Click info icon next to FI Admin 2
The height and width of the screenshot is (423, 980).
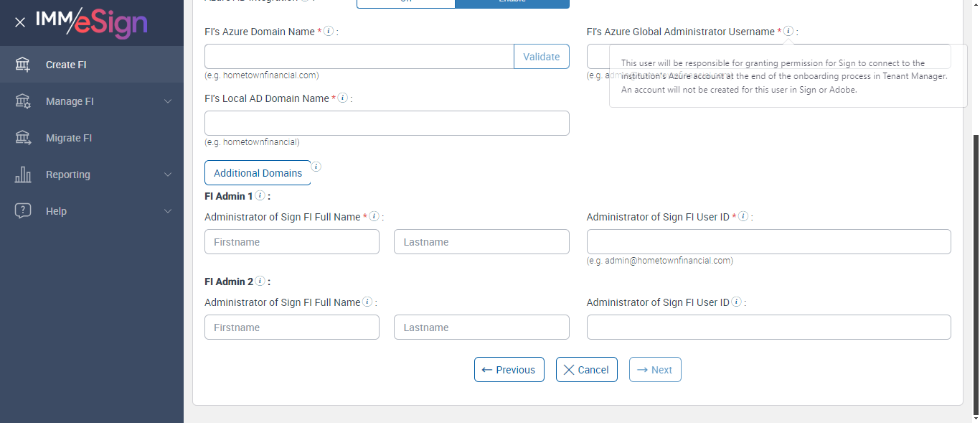point(260,281)
